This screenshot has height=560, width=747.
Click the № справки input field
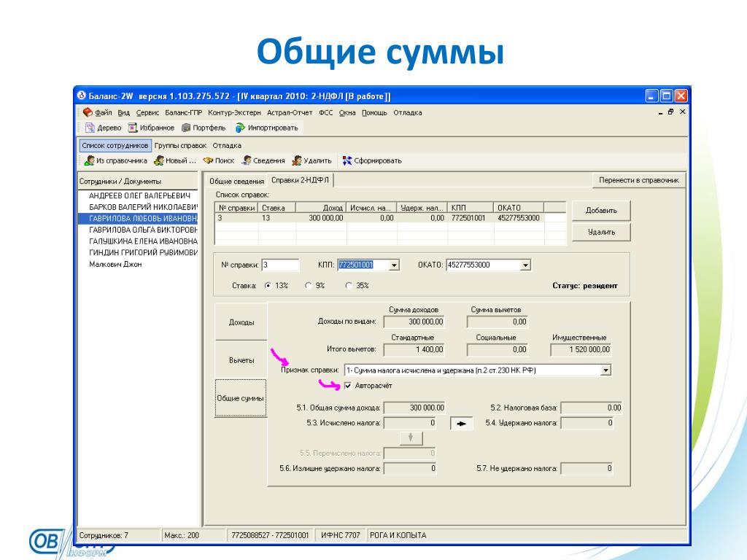click(281, 265)
